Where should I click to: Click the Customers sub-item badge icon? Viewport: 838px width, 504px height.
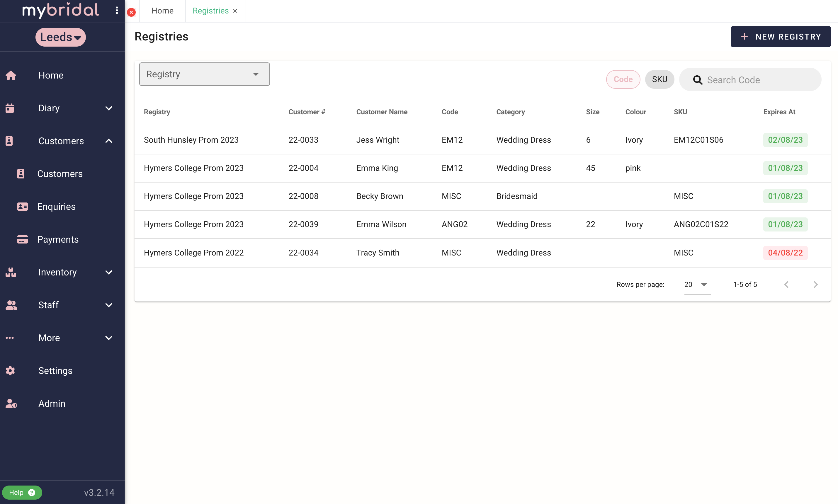click(x=21, y=173)
